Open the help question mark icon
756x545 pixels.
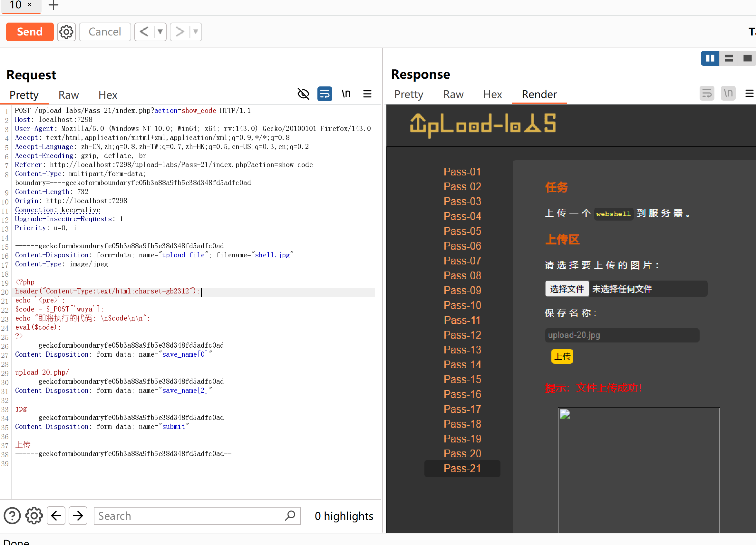(x=12, y=516)
